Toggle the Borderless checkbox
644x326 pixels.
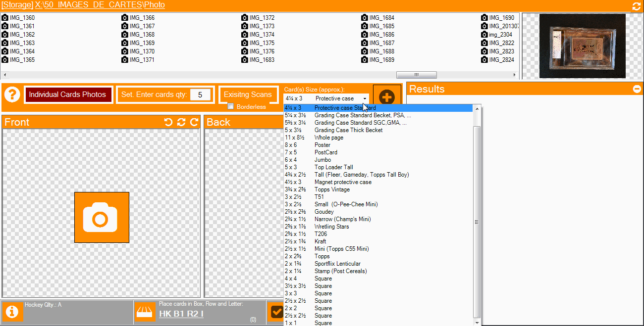(230, 106)
